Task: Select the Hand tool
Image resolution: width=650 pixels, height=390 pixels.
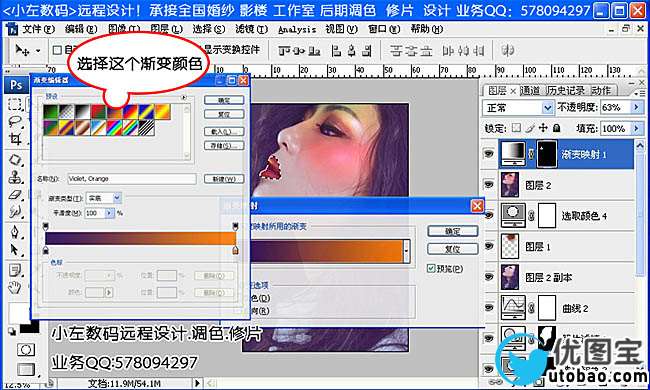Action: tap(15, 287)
